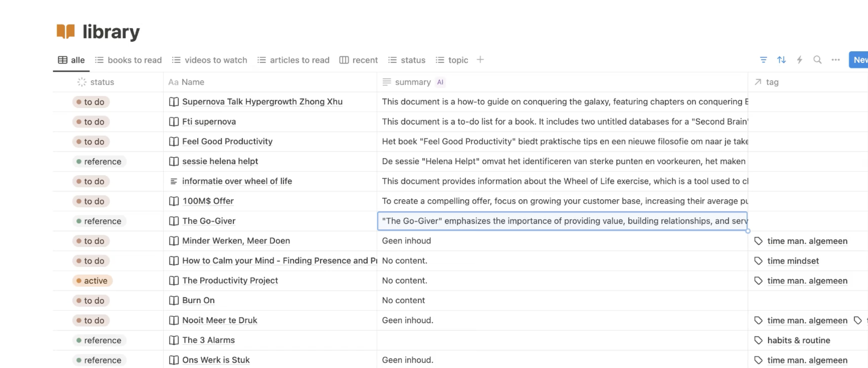Open the 100M$ Offer page
The width and height of the screenshot is (868, 368).
(208, 201)
